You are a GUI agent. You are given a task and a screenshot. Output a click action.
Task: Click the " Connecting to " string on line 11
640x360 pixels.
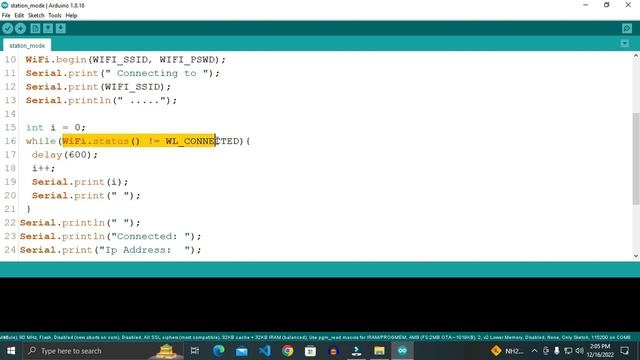tap(157, 73)
